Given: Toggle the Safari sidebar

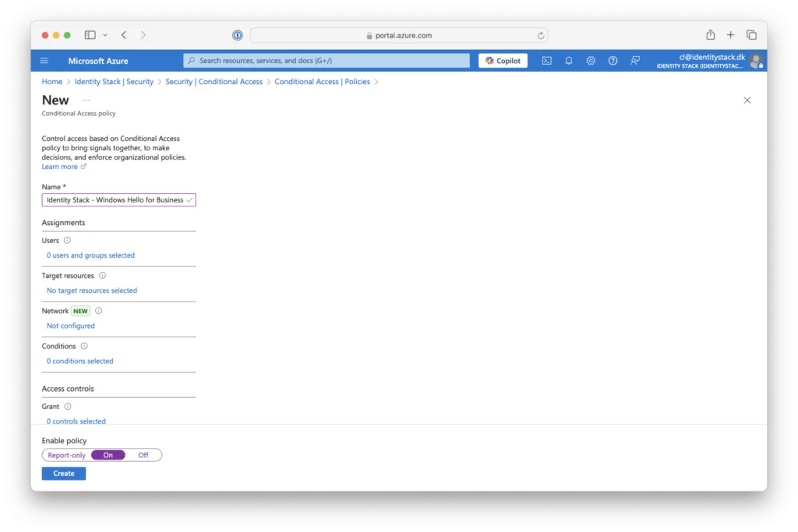Looking at the screenshot, I should 90,35.
